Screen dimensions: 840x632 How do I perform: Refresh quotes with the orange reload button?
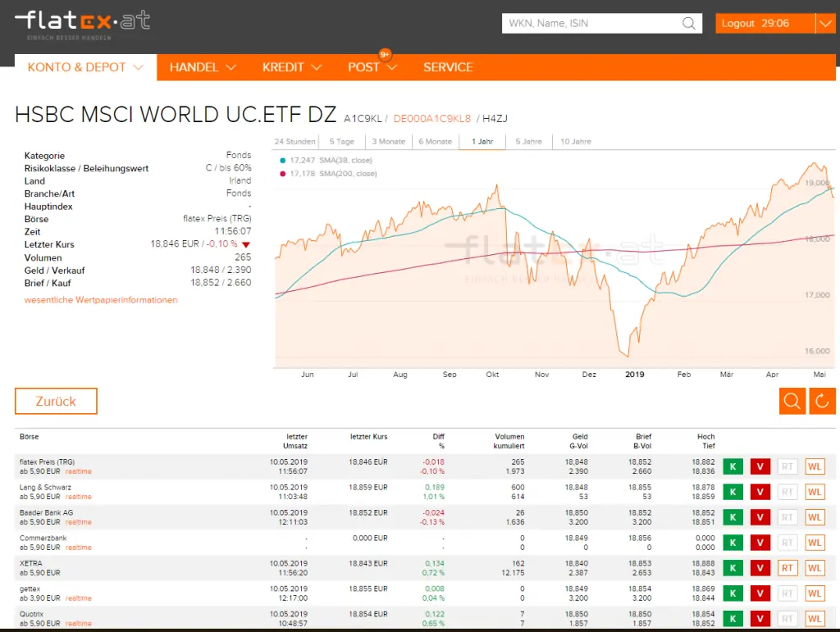(822, 401)
